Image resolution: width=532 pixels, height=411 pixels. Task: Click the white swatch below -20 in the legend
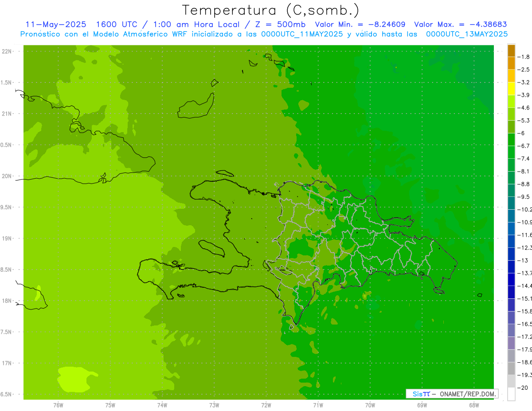[x=511, y=394]
